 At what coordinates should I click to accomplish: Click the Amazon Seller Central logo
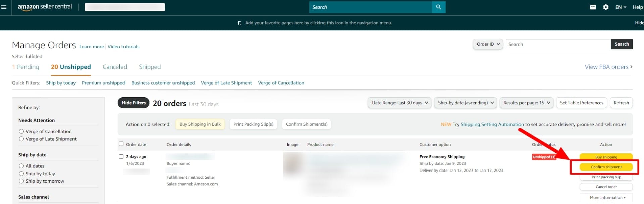click(x=45, y=7)
